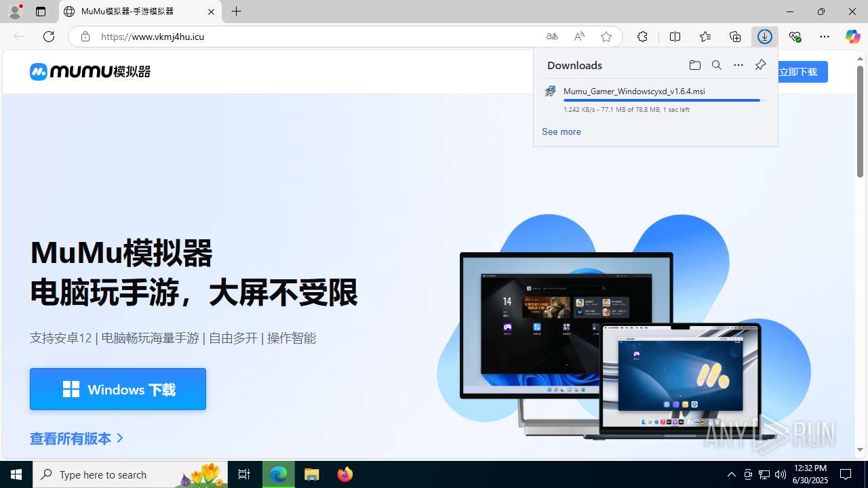The image size is (868, 488).
Task: Pin the Downloads panel
Action: (760, 65)
